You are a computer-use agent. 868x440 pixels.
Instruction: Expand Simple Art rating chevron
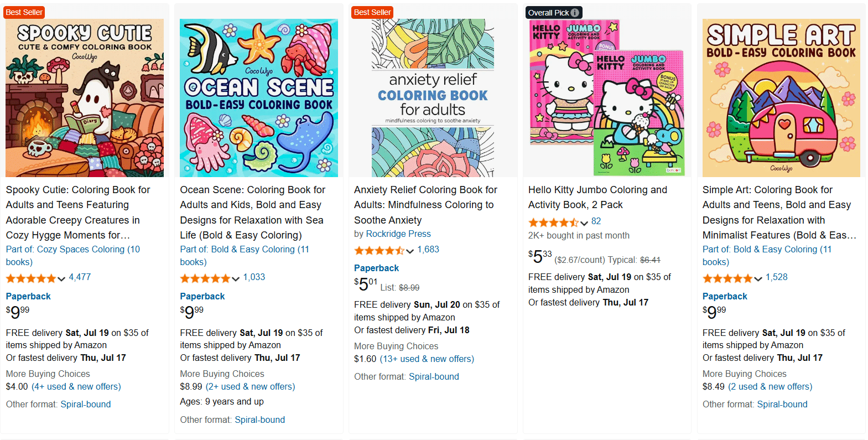coord(758,278)
